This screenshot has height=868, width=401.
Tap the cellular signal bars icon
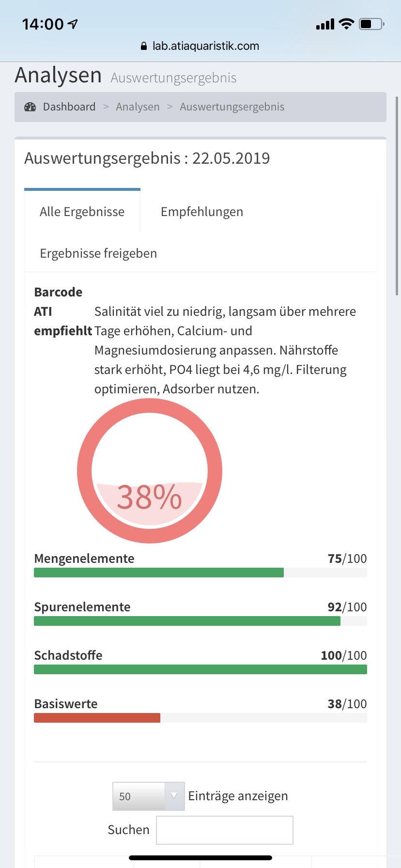pyautogui.click(x=325, y=24)
